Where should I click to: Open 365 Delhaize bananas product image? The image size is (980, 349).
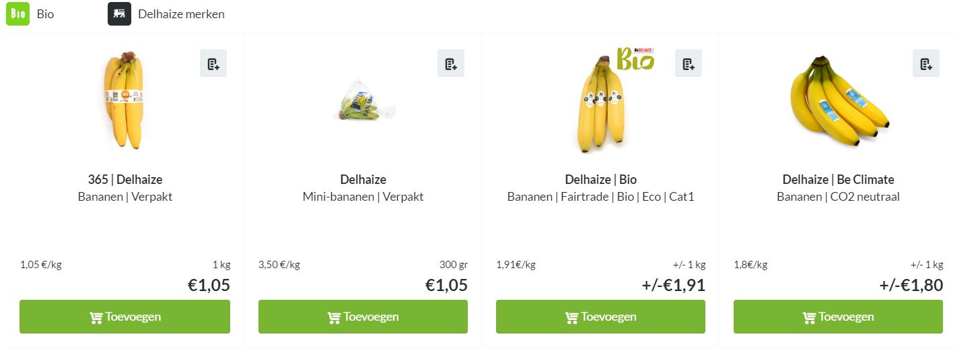click(x=125, y=100)
